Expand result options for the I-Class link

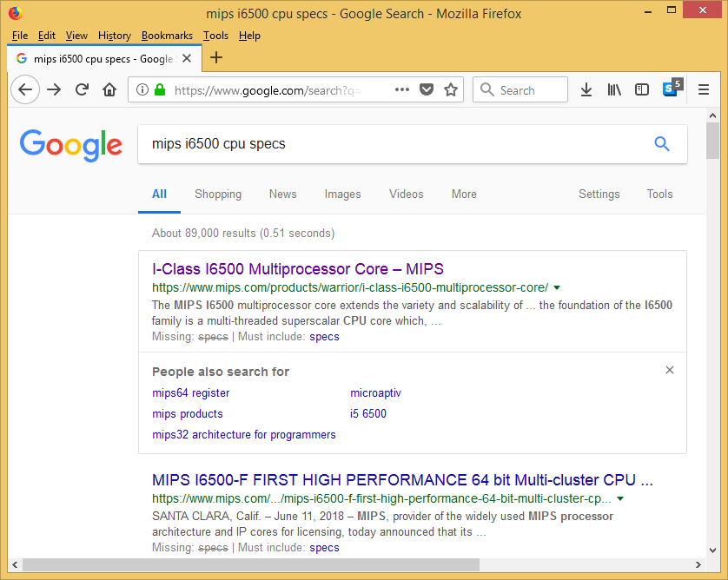pyautogui.click(x=556, y=287)
